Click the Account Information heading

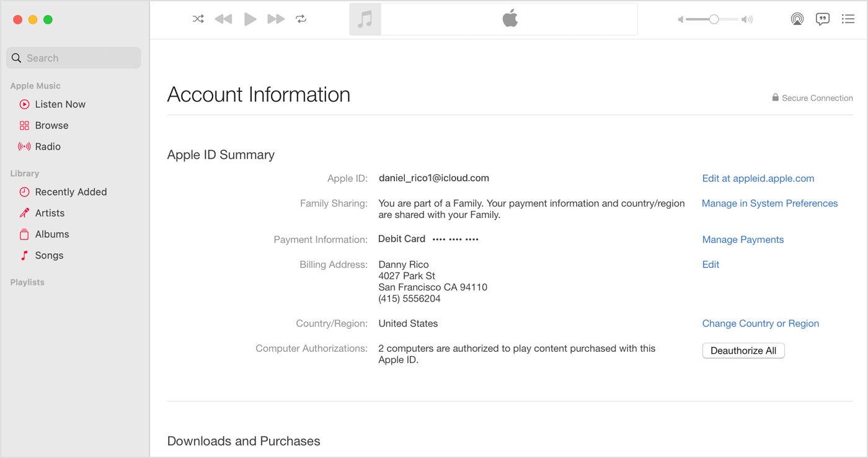click(x=259, y=94)
